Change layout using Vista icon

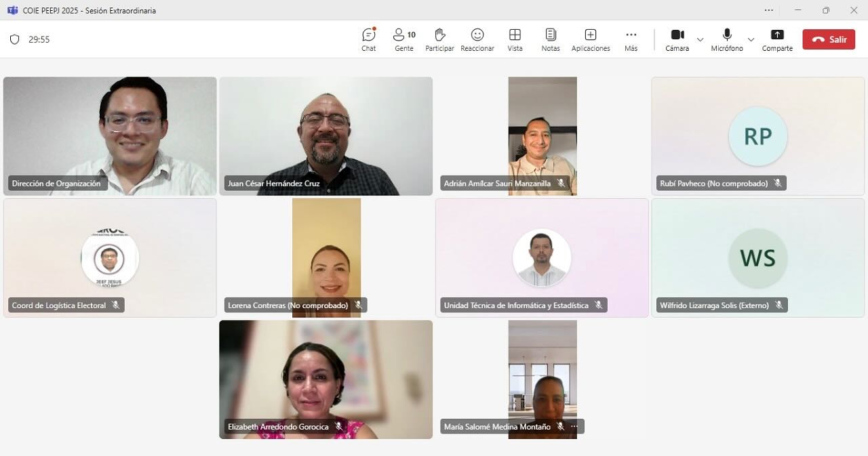(x=515, y=39)
